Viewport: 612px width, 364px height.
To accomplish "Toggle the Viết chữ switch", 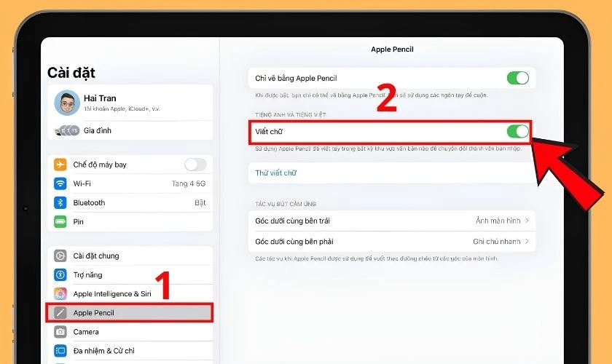I will click(518, 132).
